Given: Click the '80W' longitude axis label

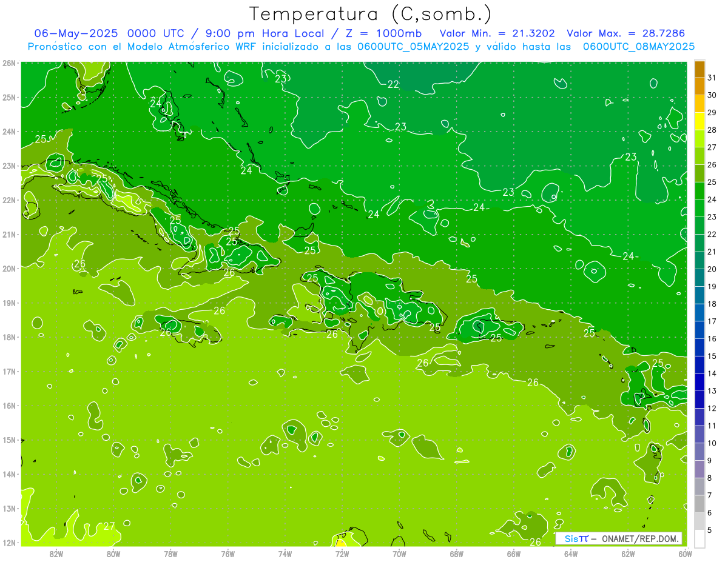Looking at the screenshot, I should [x=113, y=554].
